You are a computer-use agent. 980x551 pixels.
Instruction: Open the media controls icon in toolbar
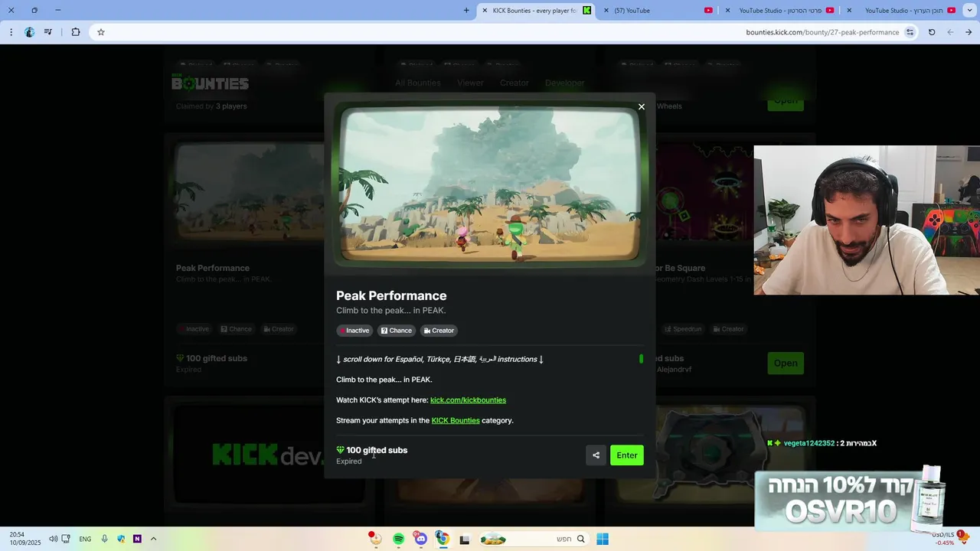click(48, 32)
